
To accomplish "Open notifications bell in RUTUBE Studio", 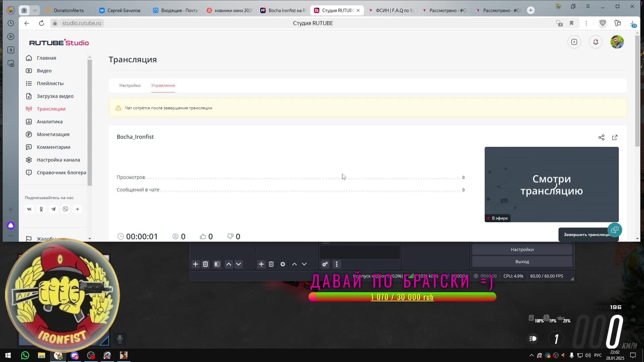I will (x=595, y=42).
